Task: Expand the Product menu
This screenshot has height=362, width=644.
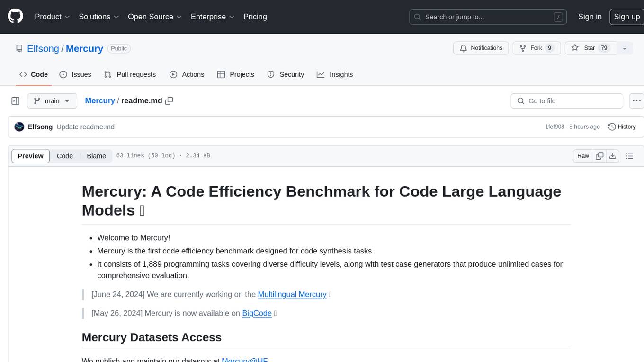Action: 52,17
